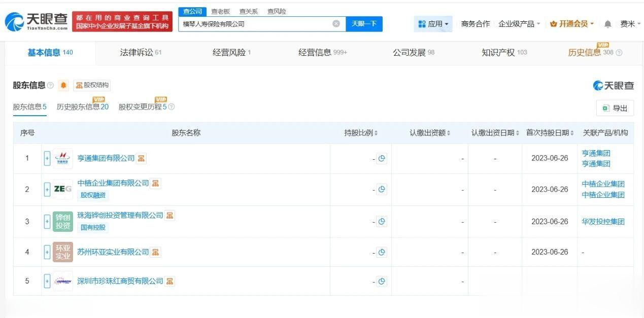644x318 pixels.
Task: Switch to the 法律诉讼 tab
Action: point(141,52)
